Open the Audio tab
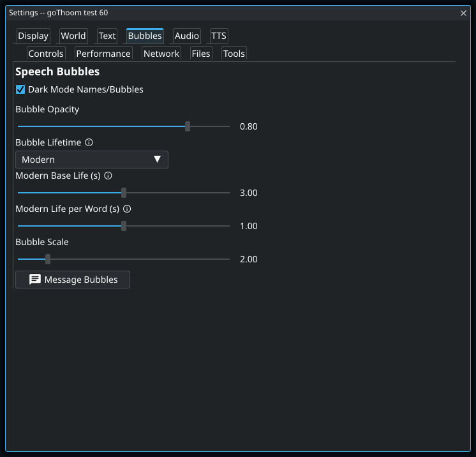Image resolution: width=476 pixels, height=457 pixels. pyautogui.click(x=186, y=36)
